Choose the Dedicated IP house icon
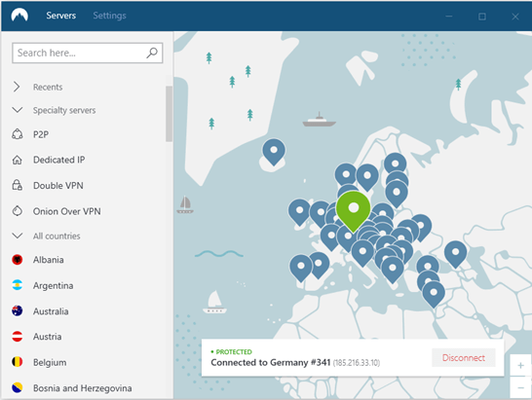 click(18, 160)
